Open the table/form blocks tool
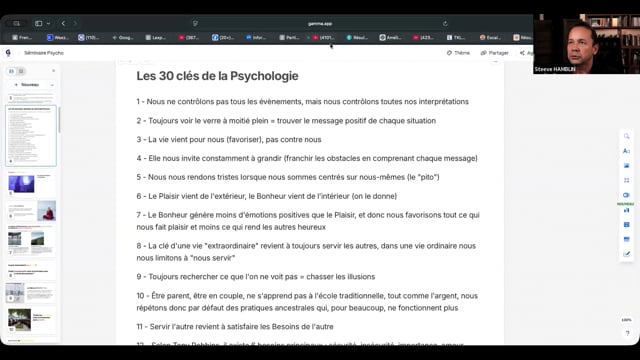This screenshot has width=640, height=360. (627, 224)
